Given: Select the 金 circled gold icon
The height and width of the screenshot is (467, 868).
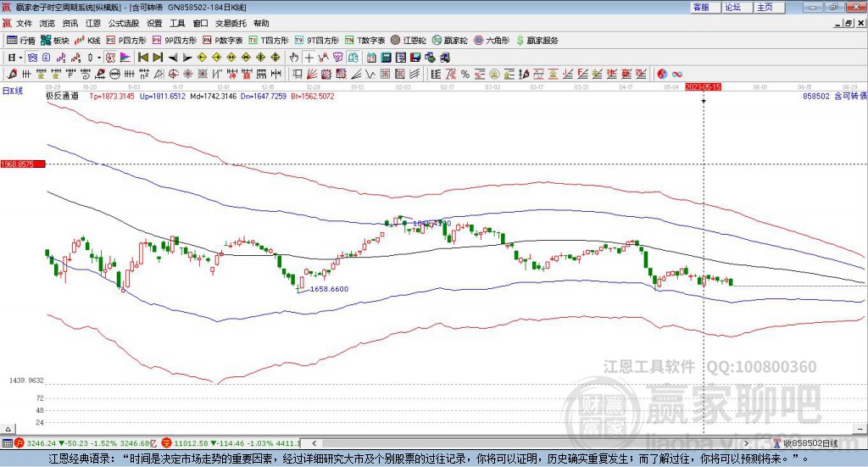Looking at the screenshot, I should pyautogui.click(x=494, y=74).
